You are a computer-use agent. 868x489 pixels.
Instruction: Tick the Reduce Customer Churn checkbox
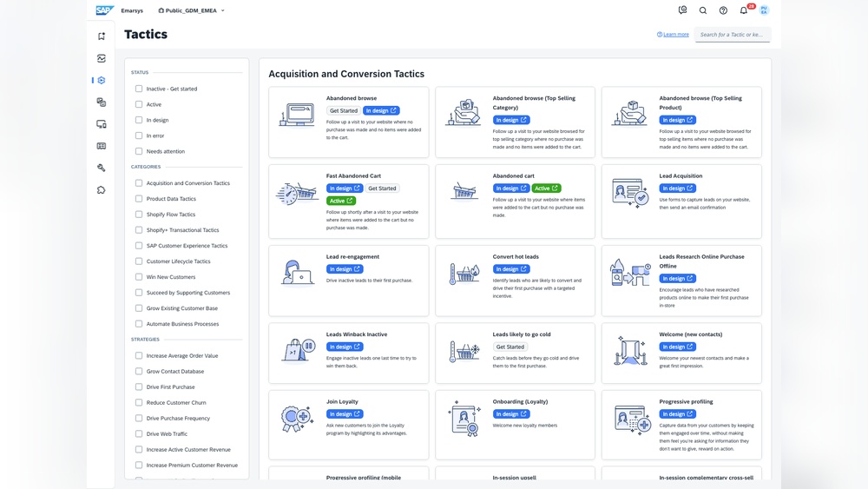click(x=139, y=402)
